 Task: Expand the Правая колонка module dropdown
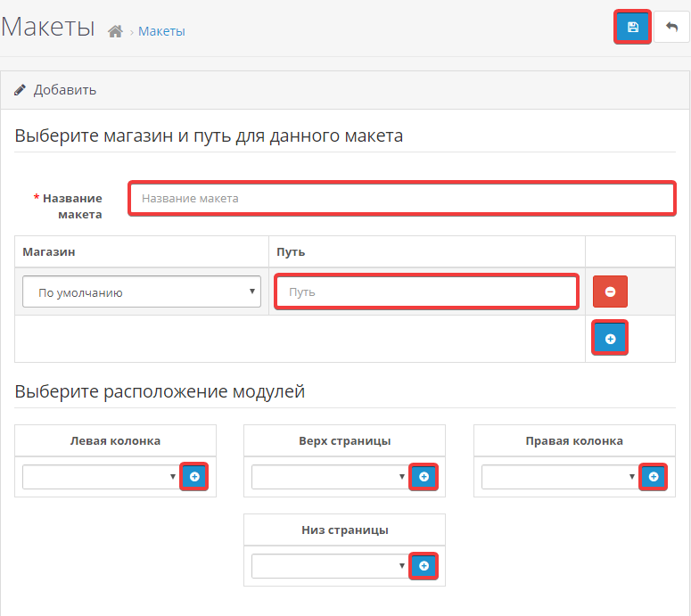[560, 477]
